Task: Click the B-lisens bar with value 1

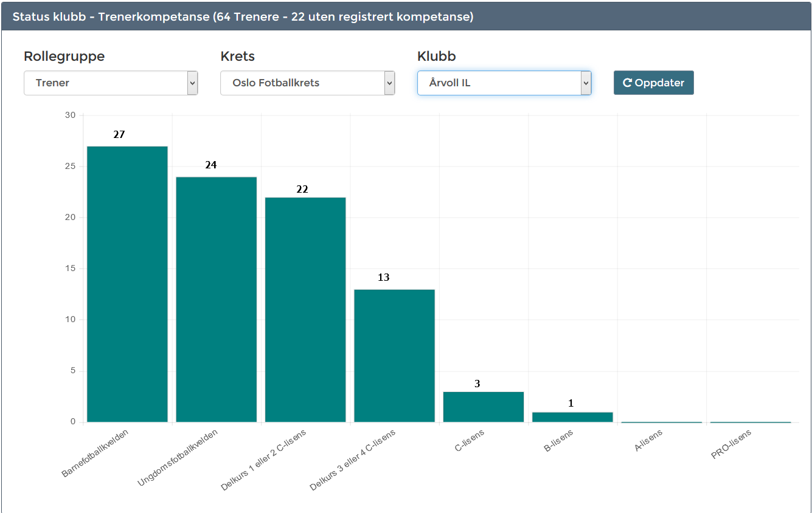Action: pos(572,417)
